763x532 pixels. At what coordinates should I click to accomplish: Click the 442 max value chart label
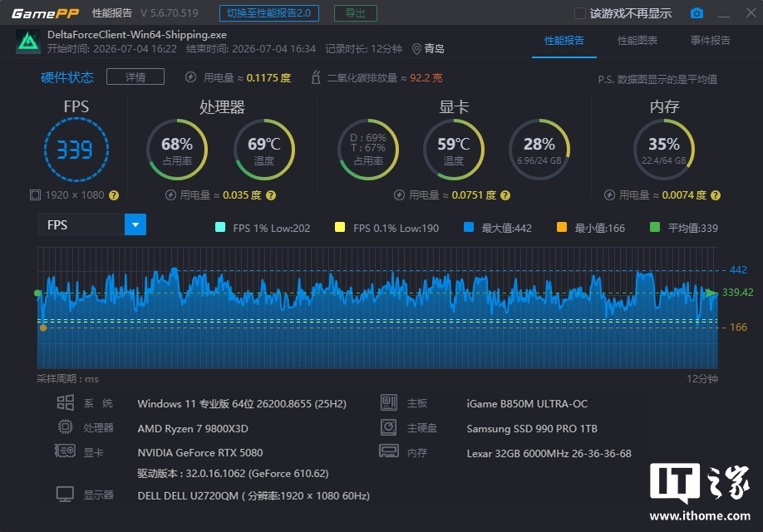pos(738,269)
